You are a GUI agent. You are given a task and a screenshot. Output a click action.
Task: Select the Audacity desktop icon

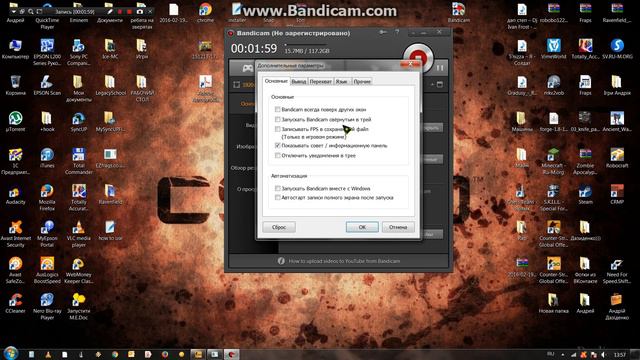pyautogui.click(x=16, y=195)
